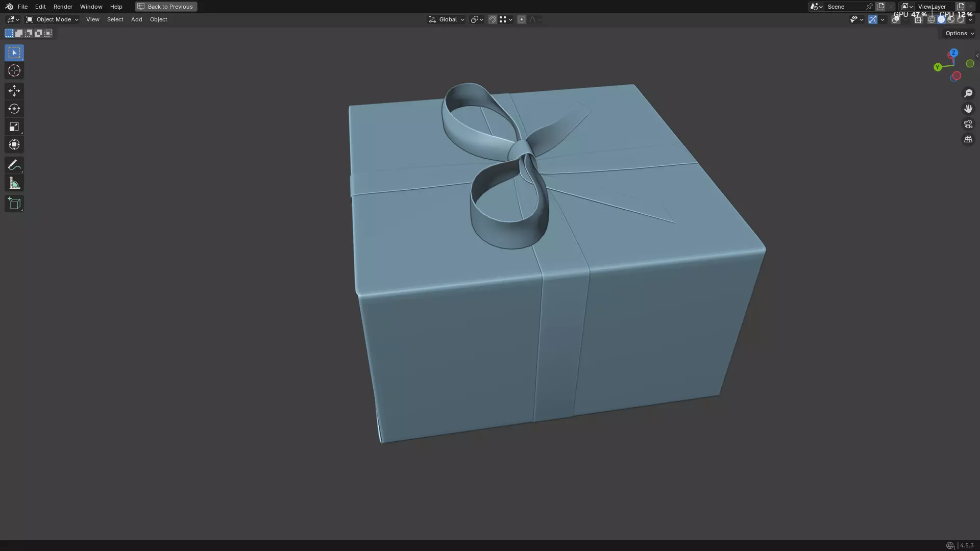Screen dimensions: 980x551
Task: Open the File menu
Action: tap(22, 7)
